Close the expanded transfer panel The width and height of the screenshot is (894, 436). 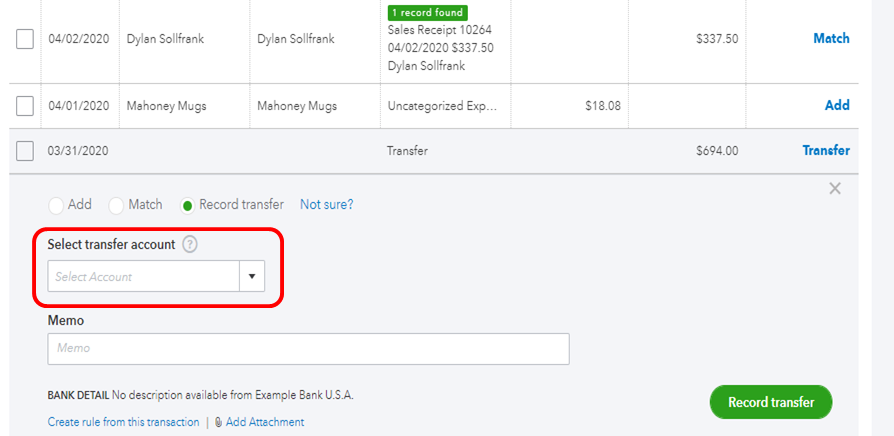[835, 188]
